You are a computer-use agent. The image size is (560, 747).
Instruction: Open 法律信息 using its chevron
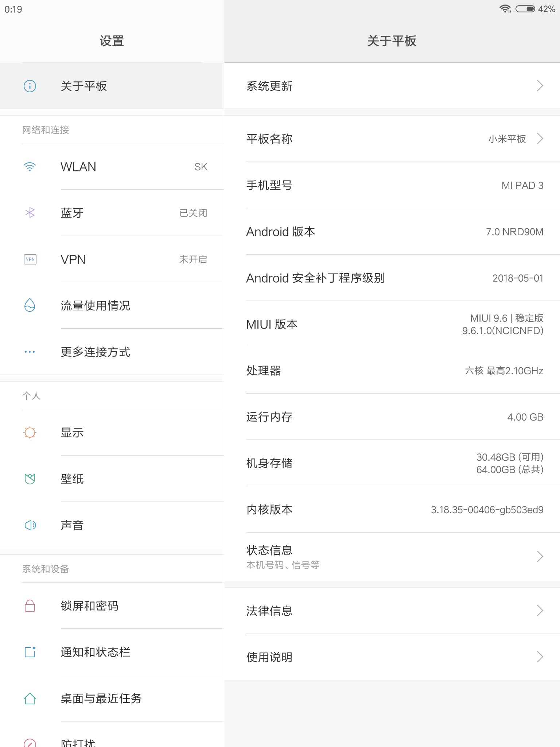[540, 610]
